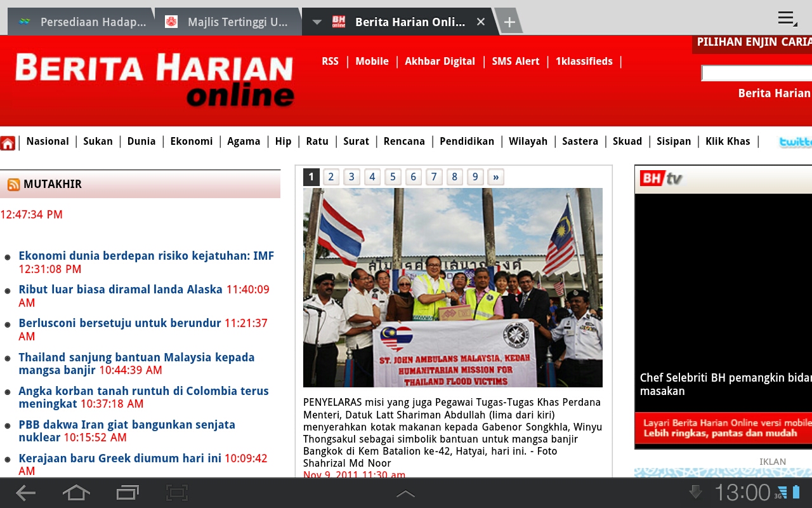Viewport: 812px width, 508px height.
Task: Open the Skuad menu section
Action: click(x=627, y=141)
